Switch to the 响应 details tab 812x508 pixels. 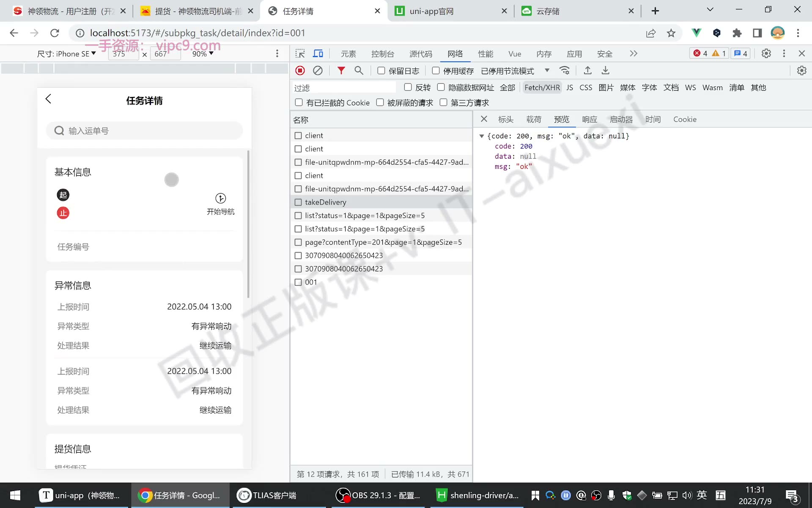[x=590, y=119]
